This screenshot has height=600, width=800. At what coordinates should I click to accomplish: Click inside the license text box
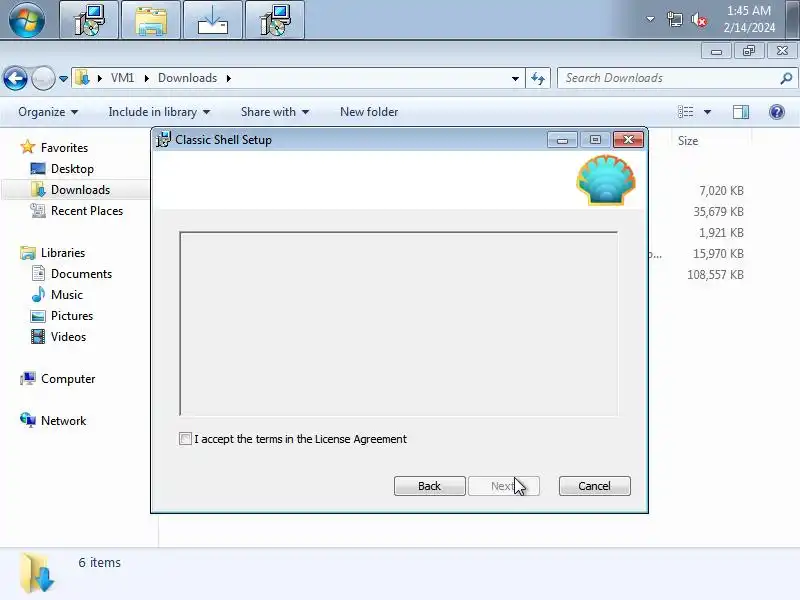(398, 324)
